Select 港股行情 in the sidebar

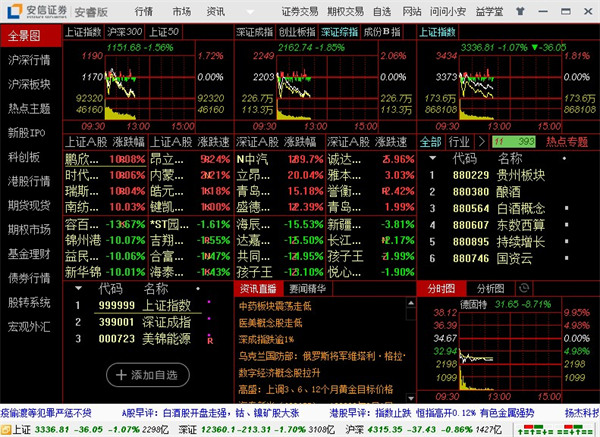point(29,181)
